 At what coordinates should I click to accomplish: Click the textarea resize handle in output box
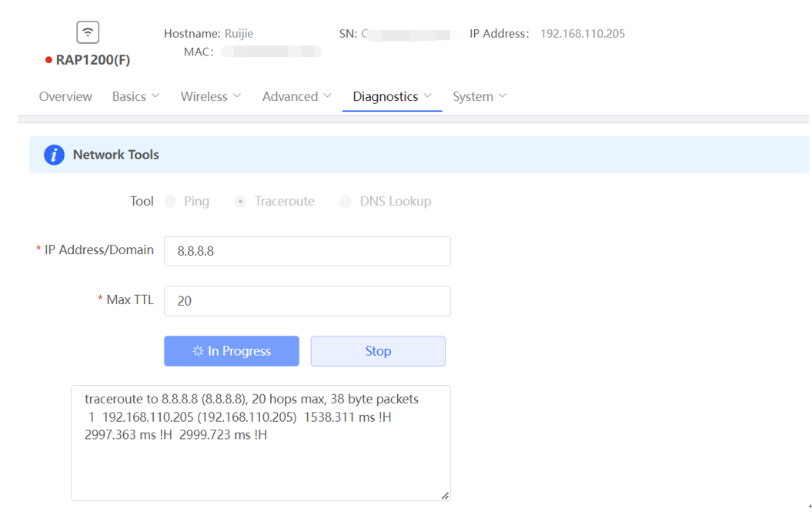(x=445, y=496)
